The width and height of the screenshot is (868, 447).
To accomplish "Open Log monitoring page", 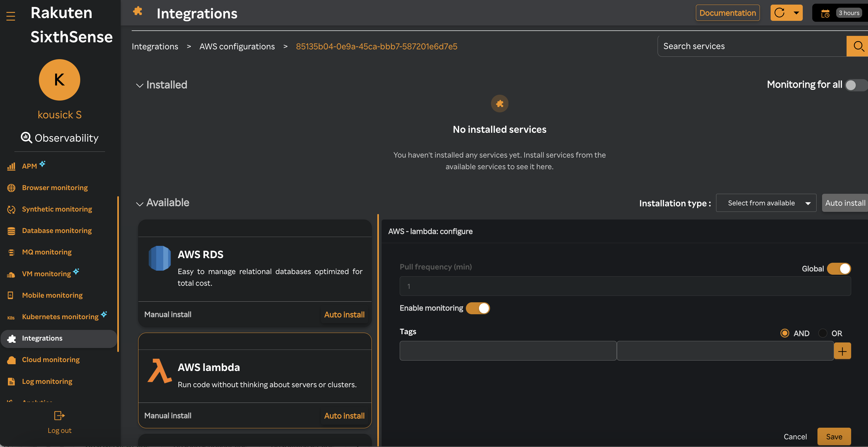I will point(47,381).
